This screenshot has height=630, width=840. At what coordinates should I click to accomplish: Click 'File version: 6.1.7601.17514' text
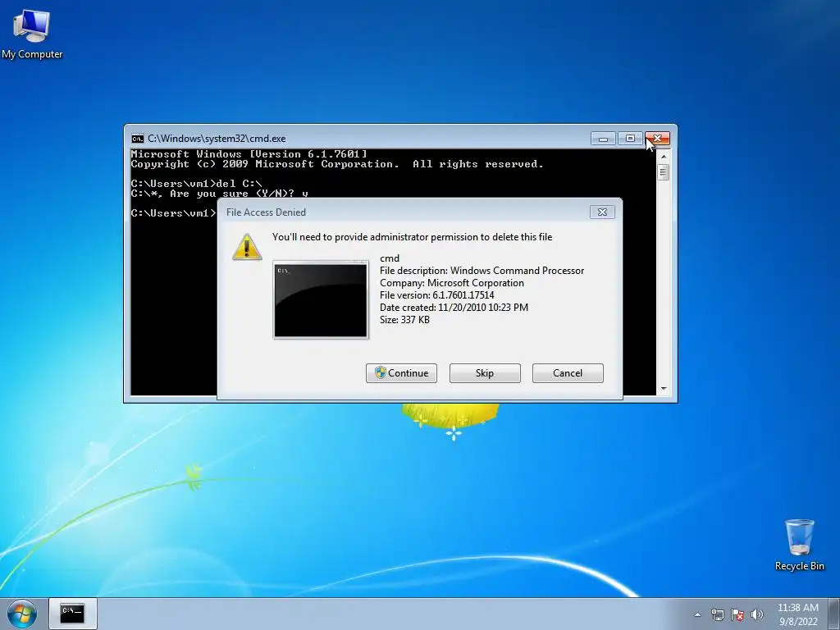point(436,295)
